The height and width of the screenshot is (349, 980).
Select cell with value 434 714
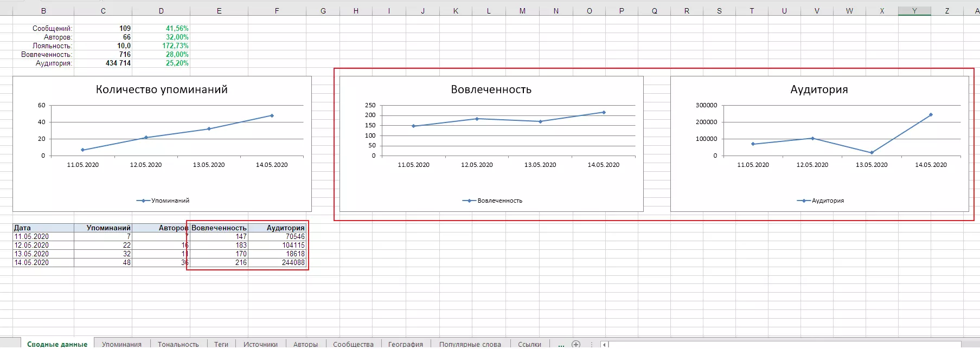coord(103,63)
